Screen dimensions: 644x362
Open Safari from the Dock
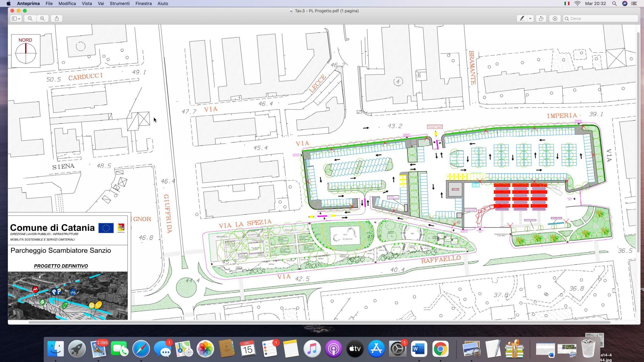tap(141, 349)
